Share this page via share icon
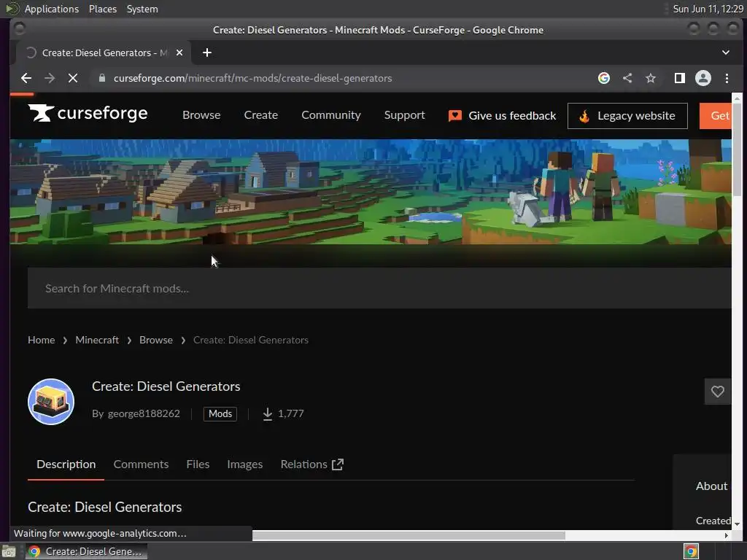The image size is (747, 560). pyautogui.click(x=627, y=78)
